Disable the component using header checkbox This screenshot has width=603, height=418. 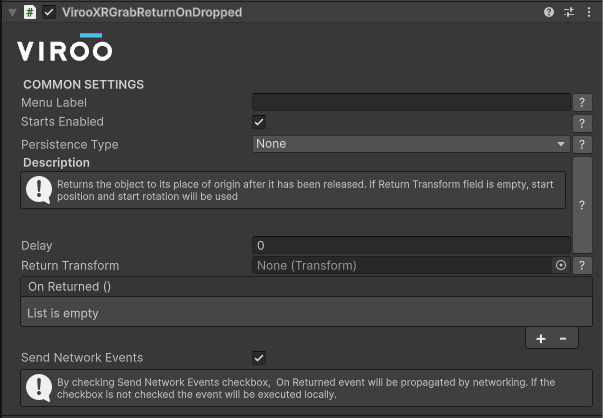[49, 12]
